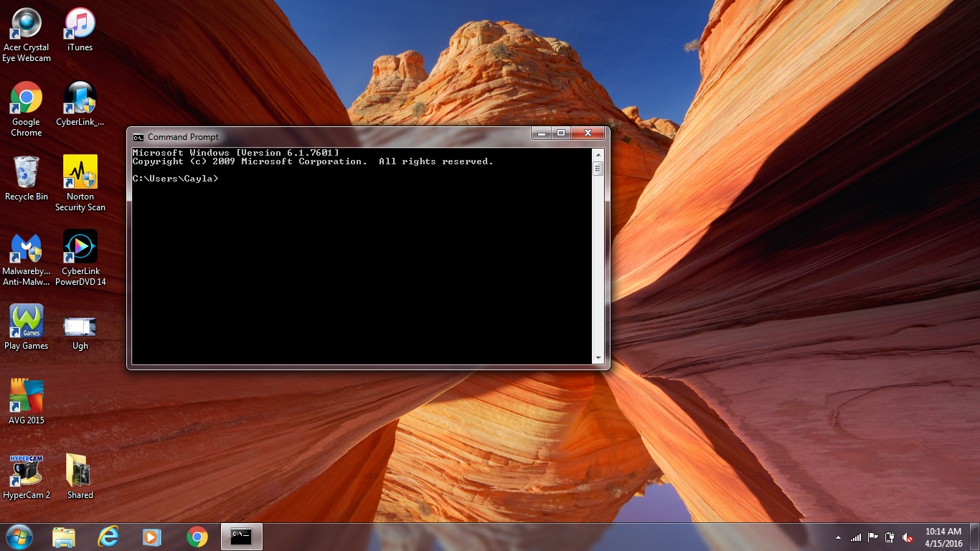Select the Norton Security Scan shortcut

pyautogui.click(x=80, y=184)
